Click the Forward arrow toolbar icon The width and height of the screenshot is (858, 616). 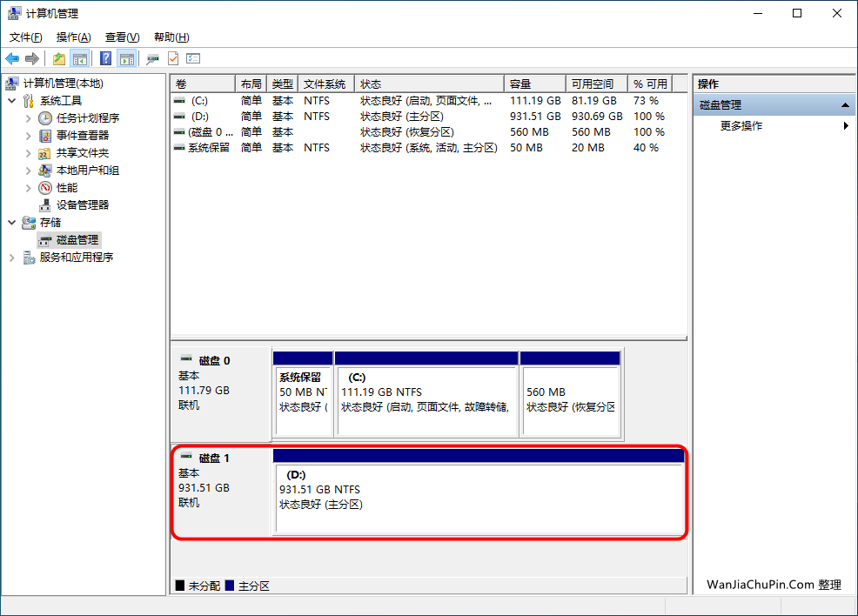[32, 58]
